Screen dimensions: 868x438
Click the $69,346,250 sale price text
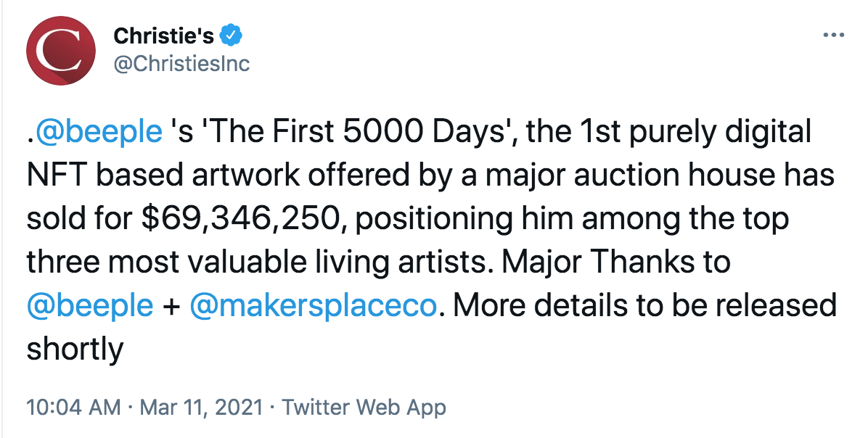click(x=238, y=218)
